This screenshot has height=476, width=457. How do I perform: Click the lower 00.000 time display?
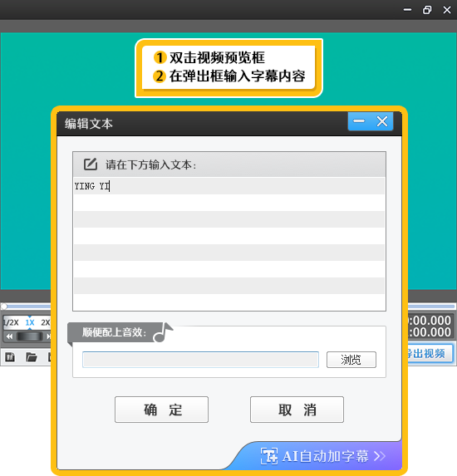pyautogui.click(x=430, y=332)
